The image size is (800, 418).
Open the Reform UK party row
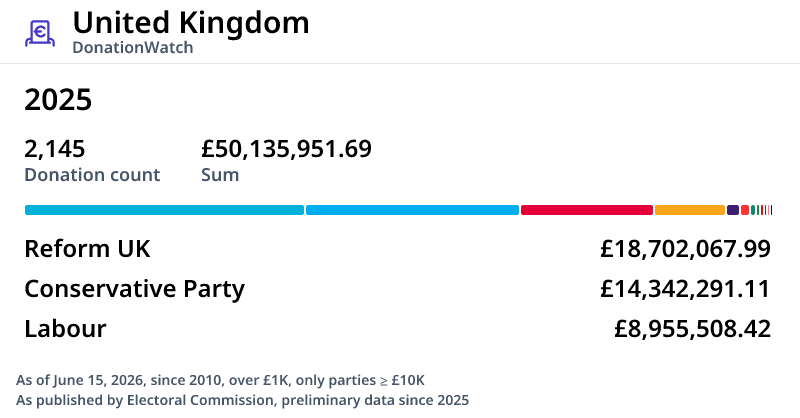point(397,249)
